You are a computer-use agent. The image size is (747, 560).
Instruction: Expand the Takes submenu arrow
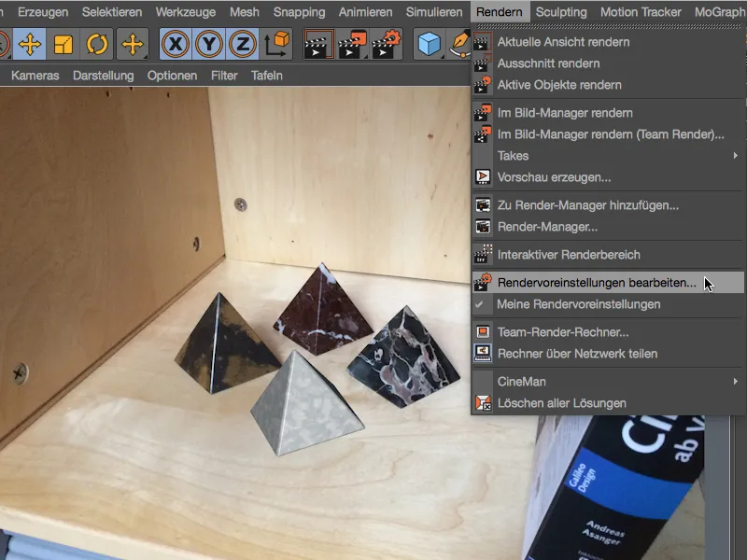[x=736, y=156]
